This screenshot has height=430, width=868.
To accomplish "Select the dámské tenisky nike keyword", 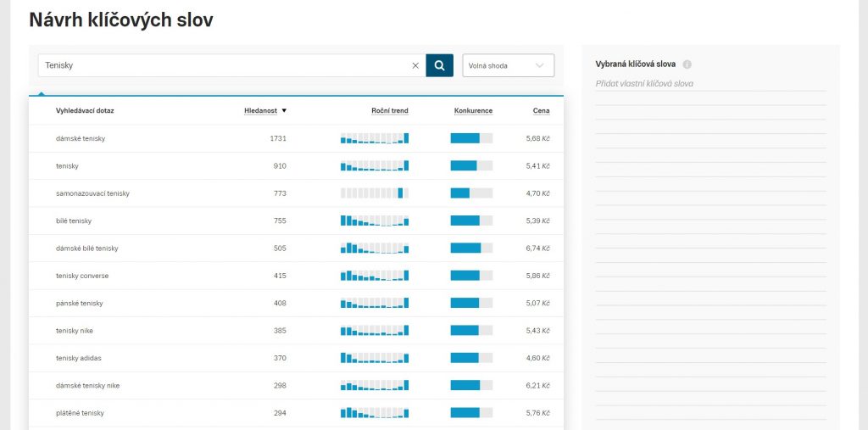I will point(87,385).
